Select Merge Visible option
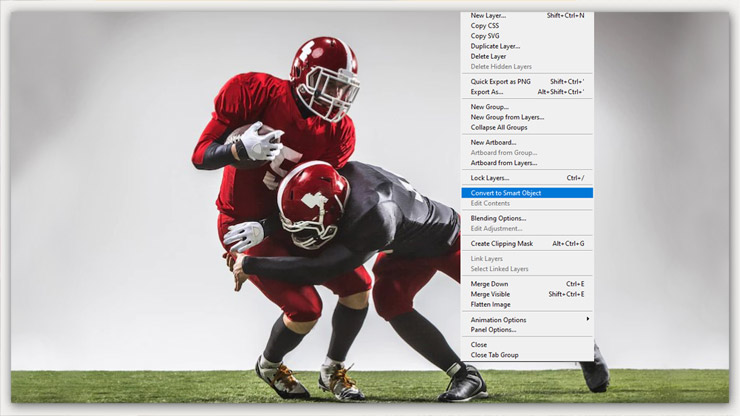This screenshot has width=740, height=416. pyautogui.click(x=490, y=294)
